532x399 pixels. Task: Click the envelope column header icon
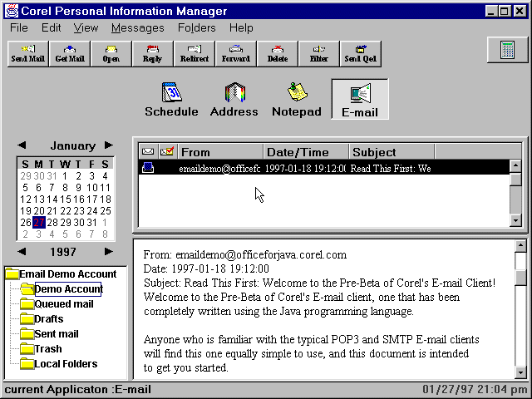pyautogui.click(x=148, y=151)
